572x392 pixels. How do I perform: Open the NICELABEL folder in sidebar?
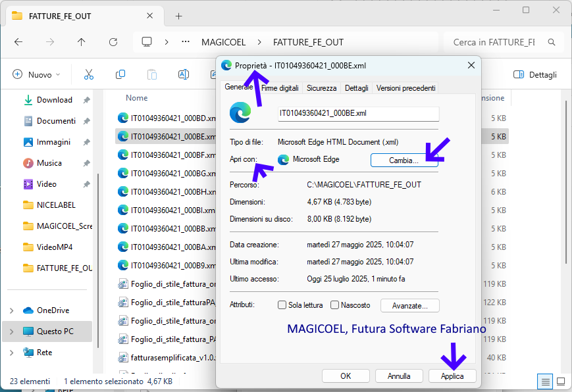pyautogui.click(x=49, y=205)
